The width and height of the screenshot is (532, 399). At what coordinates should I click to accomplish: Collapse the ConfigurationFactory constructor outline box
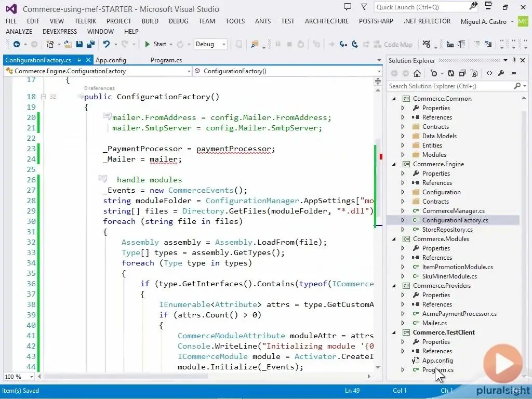tap(44, 97)
